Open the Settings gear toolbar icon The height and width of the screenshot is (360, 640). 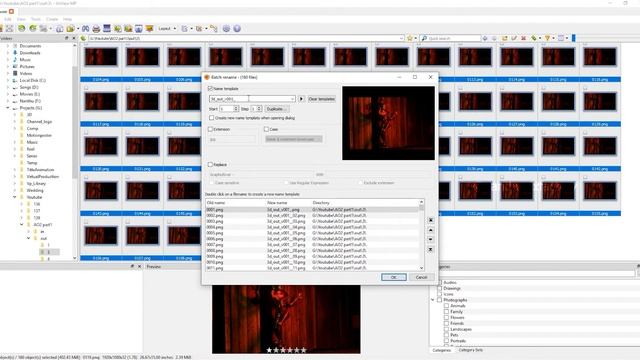[226, 29]
